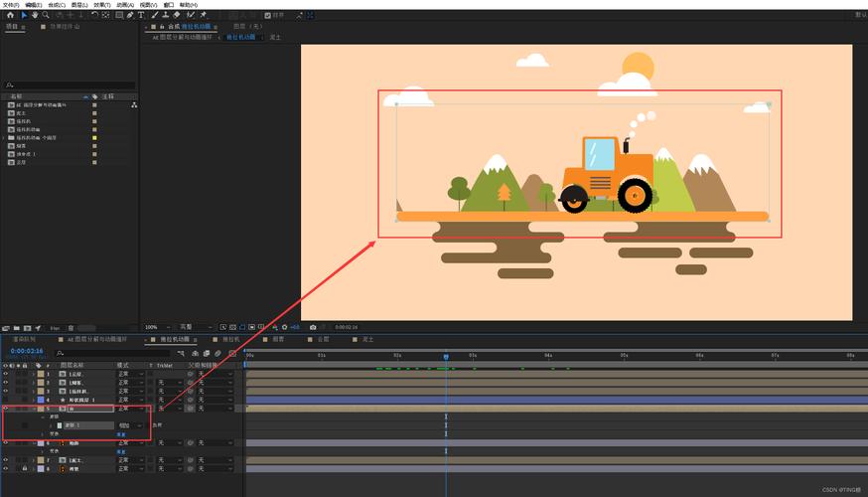Open the 100% magnification dropdown
The width and height of the screenshot is (868, 497).
click(158, 327)
